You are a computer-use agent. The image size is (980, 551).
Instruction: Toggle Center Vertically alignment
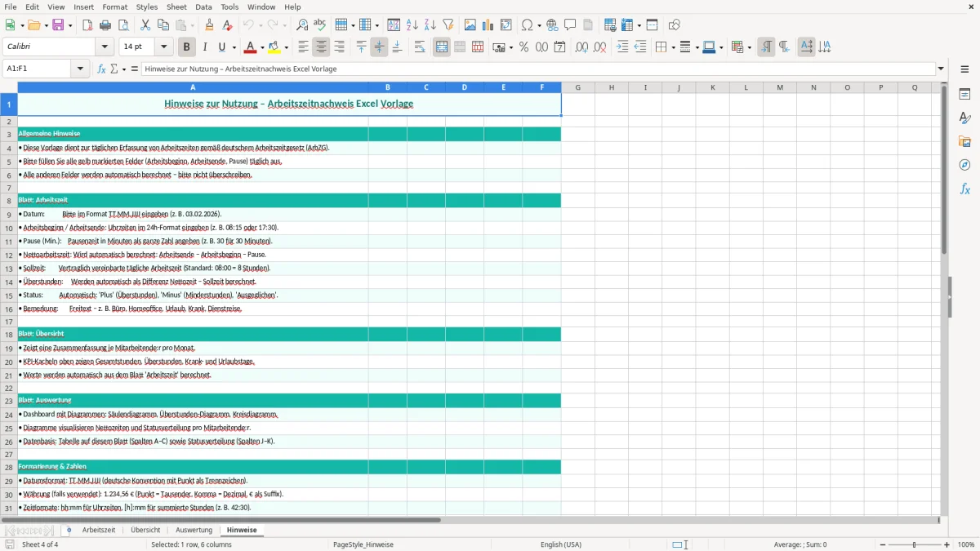coord(379,47)
